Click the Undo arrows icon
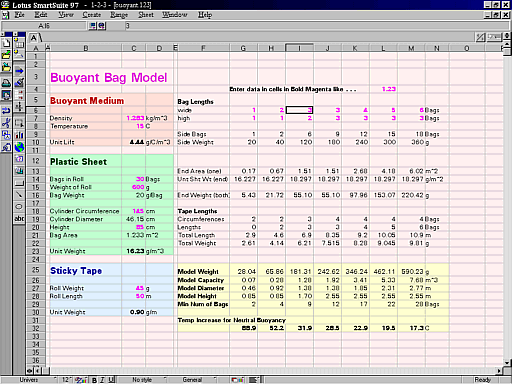Screen dimensions: 512x384 [x=6, y=110]
